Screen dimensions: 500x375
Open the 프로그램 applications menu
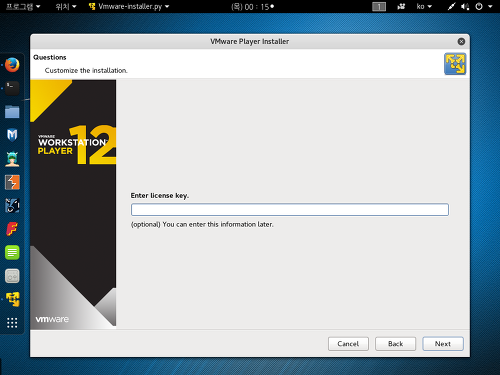click(23, 7)
